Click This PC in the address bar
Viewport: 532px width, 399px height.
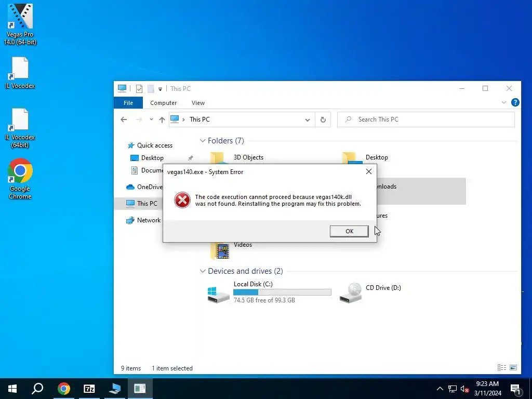tap(199, 119)
